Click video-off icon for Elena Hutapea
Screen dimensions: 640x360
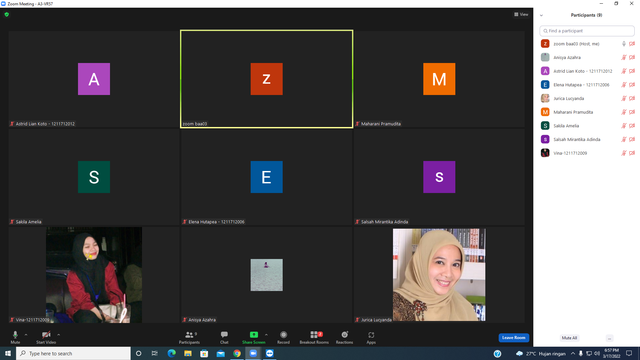(632, 85)
